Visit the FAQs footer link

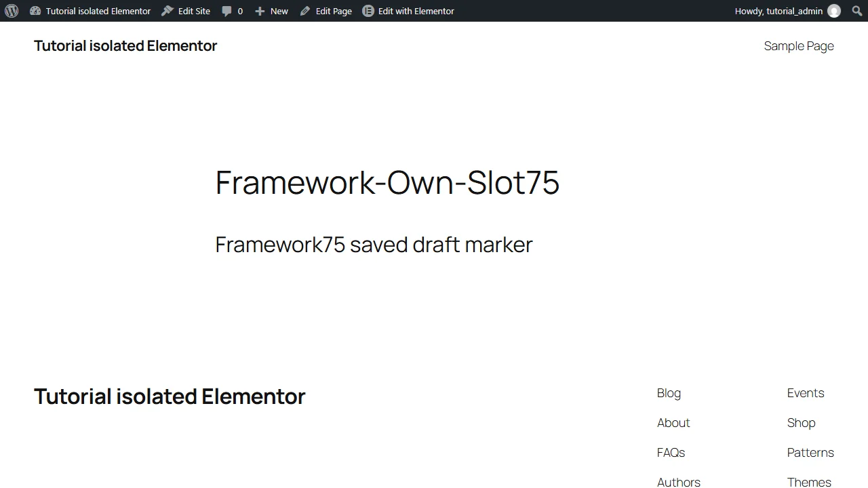[671, 453]
